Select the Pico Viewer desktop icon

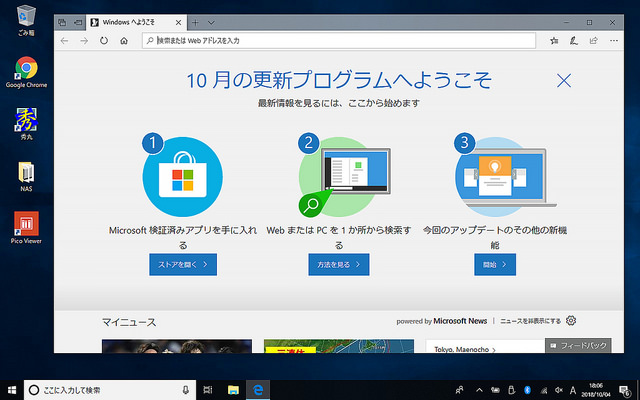coord(27,228)
